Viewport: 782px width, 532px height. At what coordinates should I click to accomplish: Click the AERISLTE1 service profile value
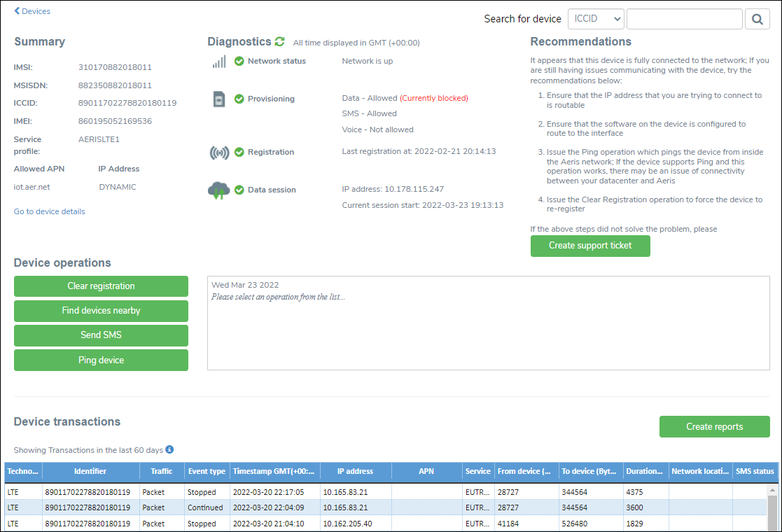coord(99,139)
